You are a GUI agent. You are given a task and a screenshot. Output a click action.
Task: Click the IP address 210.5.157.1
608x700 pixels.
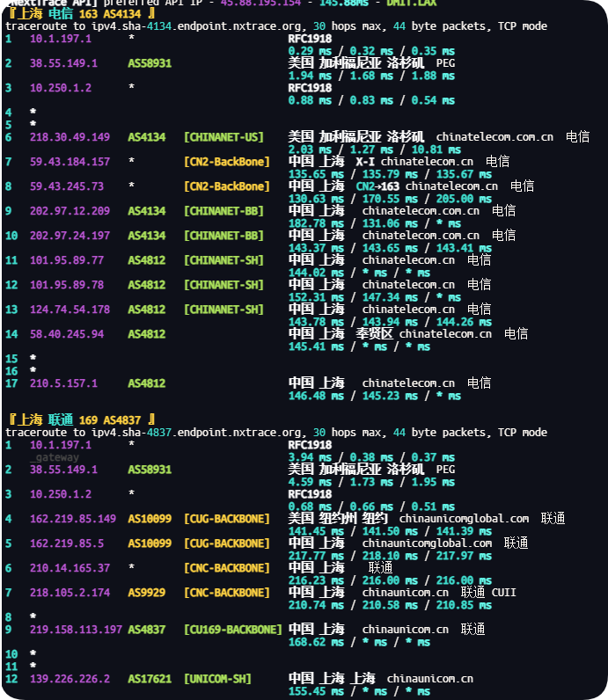click(63, 383)
